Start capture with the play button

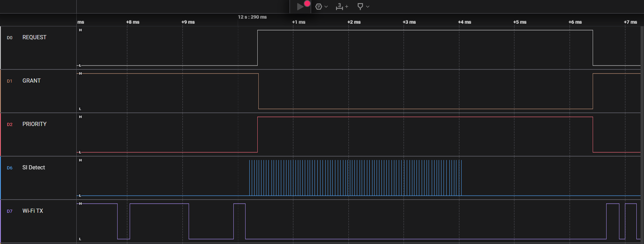(300, 7)
